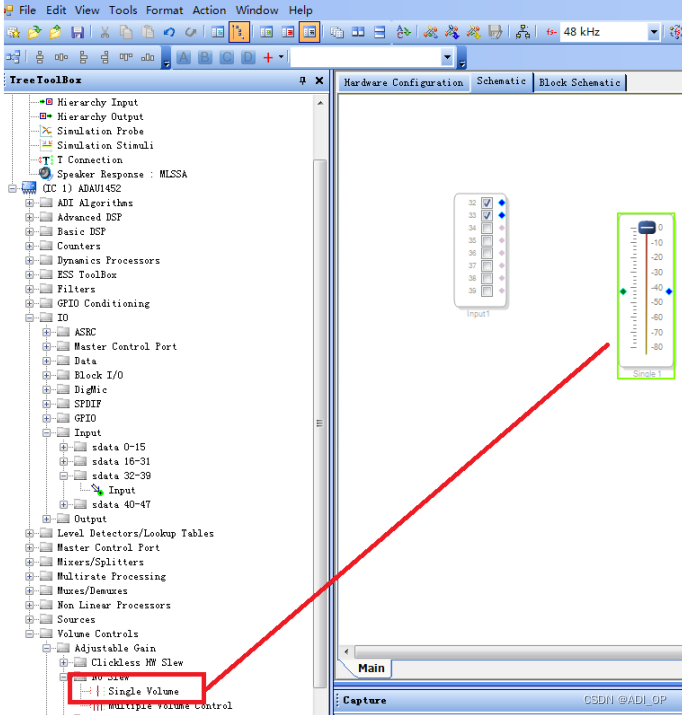The height and width of the screenshot is (715, 682).
Task: Expand the sdata 0-15 folder
Action: [64, 447]
